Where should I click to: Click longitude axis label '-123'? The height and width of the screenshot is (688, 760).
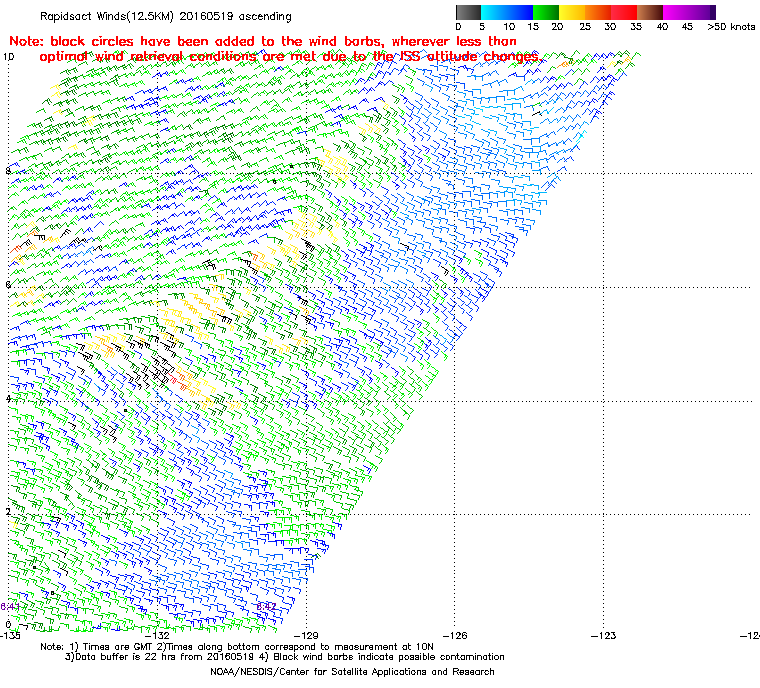click(x=604, y=635)
